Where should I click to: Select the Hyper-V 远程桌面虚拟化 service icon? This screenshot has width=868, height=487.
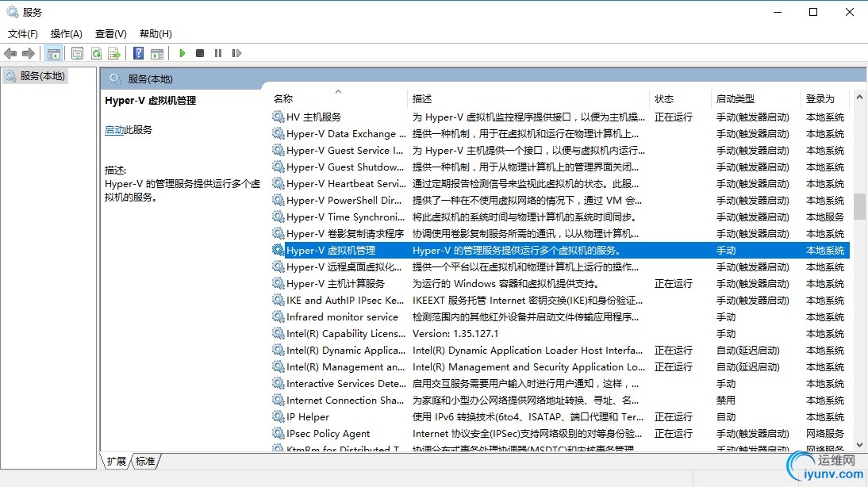pyautogui.click(x=278, y=267)
